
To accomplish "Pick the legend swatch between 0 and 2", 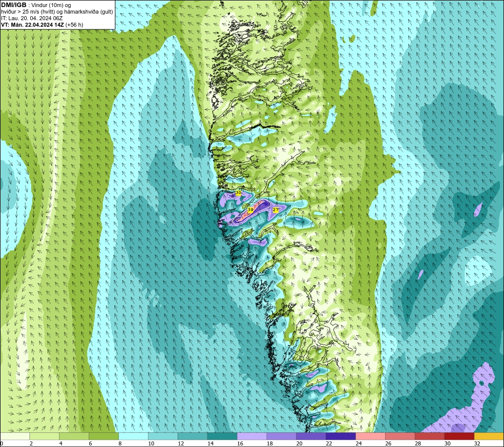I will tap(15, 436).
